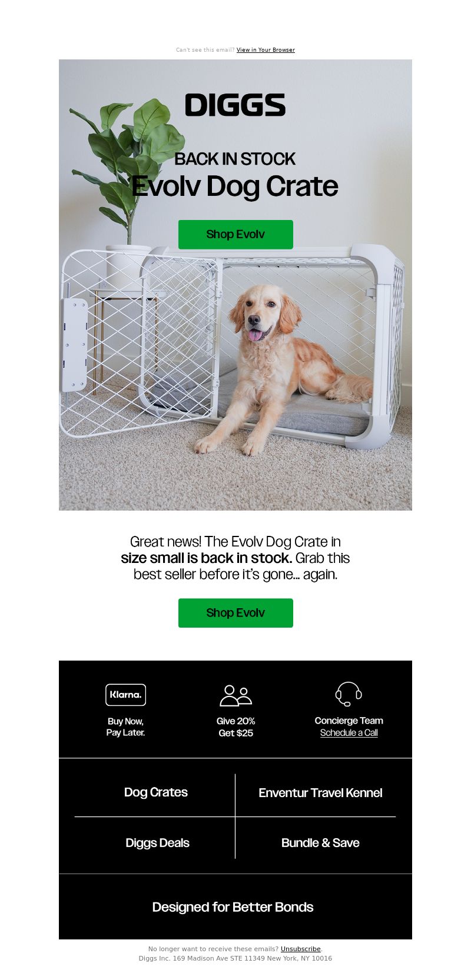This screenshot has width=471, height=980.
Task: Open View in Your Browser link
Action: click(266, 50)
